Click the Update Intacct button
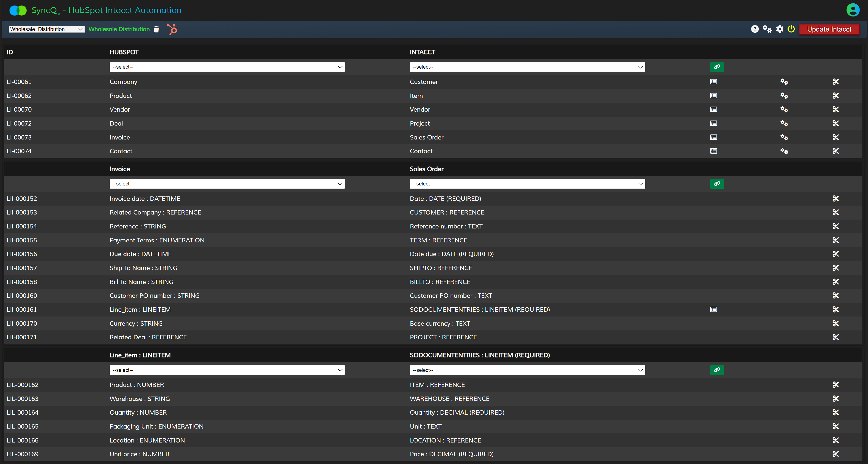This screenshot has height=464, width=868. [x=829, y=29]
